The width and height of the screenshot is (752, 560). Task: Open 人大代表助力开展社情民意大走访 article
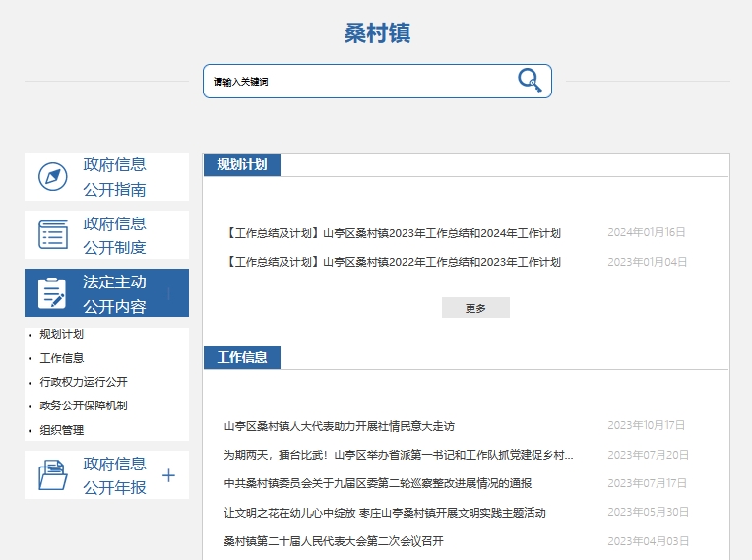[339, 426]
